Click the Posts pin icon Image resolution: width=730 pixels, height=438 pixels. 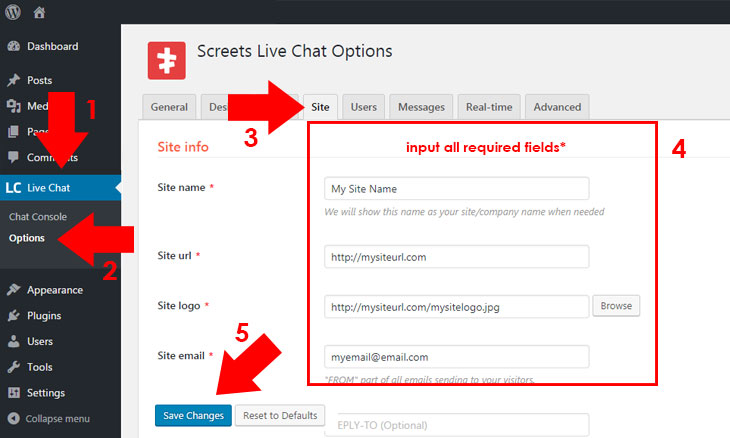coord(14,80)
